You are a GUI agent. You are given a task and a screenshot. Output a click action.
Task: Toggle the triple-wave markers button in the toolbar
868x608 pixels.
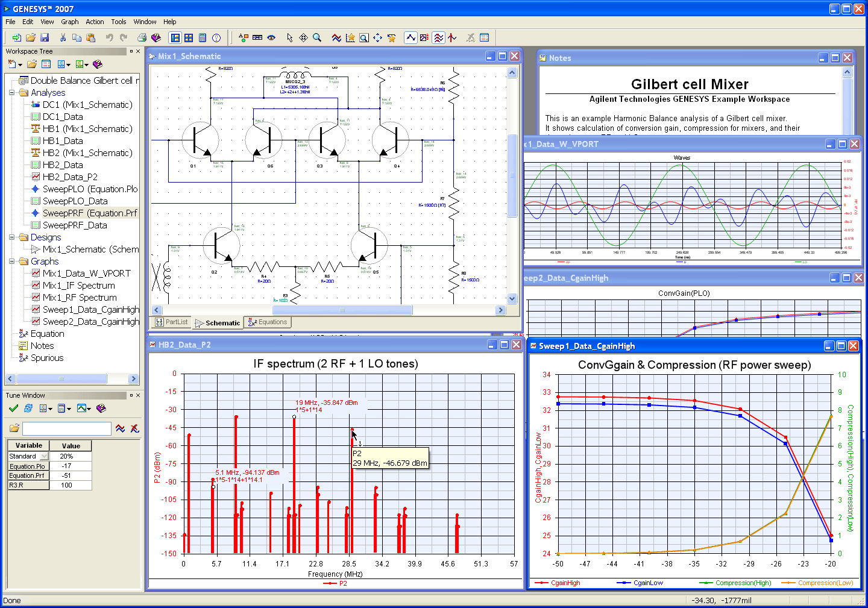[438, 37]
